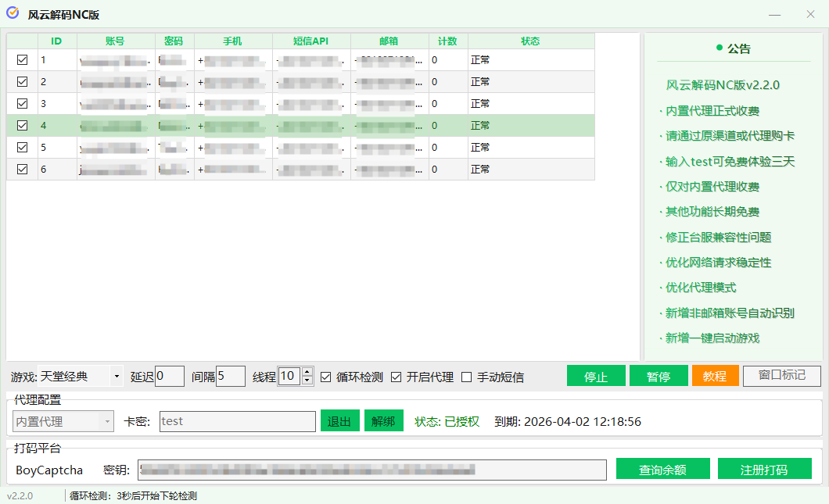Screen dimensions: 829x504
Task: Minimize the window
Action: (774, 15)
